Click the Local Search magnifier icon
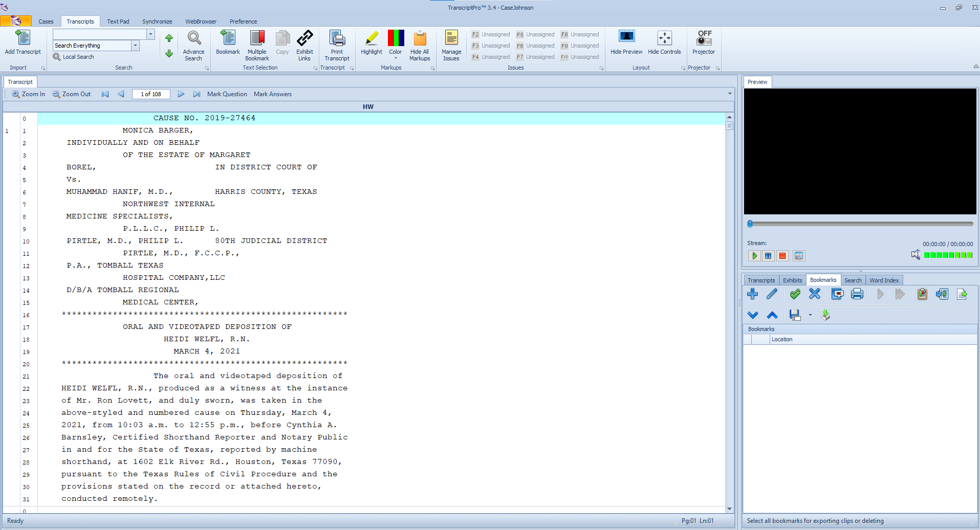Image resolution: width=980 pixels, height=530 pixels. [57, 57]
